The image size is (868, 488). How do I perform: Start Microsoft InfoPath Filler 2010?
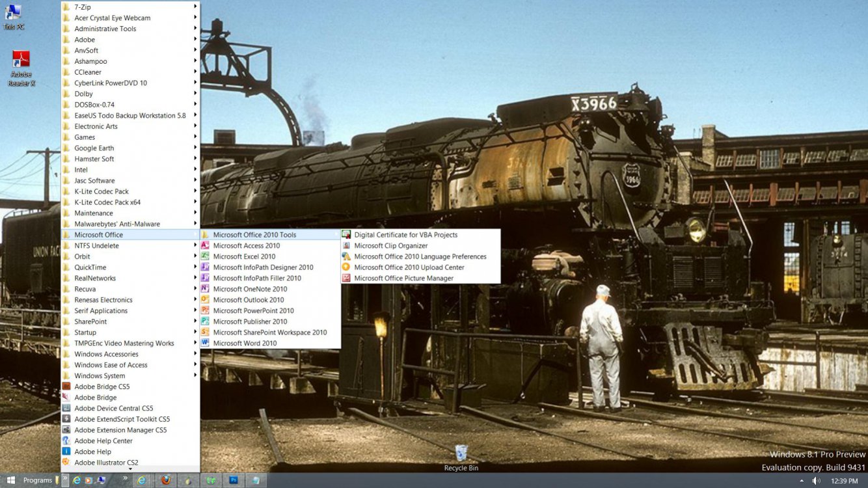(270, 278)
